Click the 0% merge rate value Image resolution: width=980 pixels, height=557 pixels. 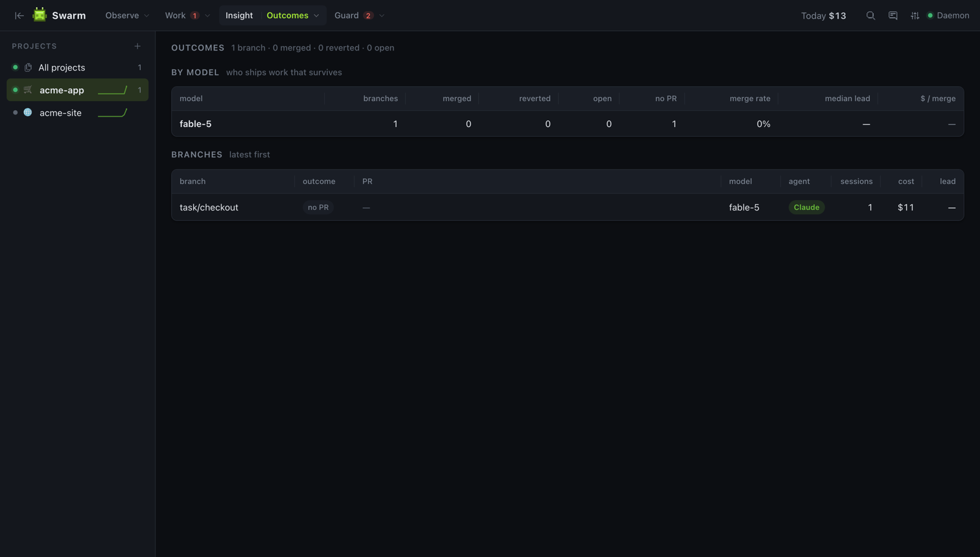point(764,124)
